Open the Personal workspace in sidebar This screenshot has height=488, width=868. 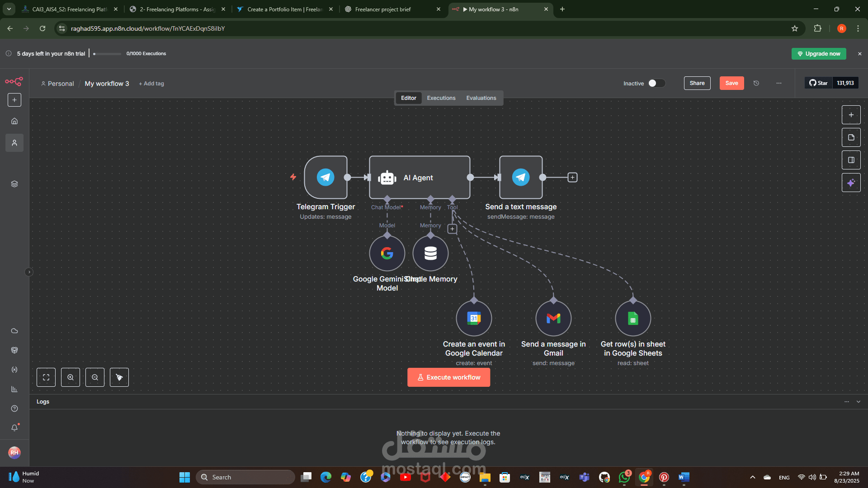click(14, 143)
